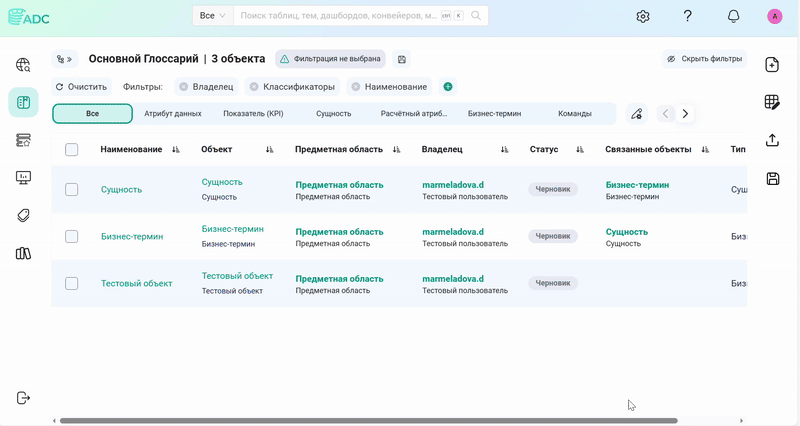Show previous tabs with left chevron
This screenshot has height=426, width=800.
(665, 114)
